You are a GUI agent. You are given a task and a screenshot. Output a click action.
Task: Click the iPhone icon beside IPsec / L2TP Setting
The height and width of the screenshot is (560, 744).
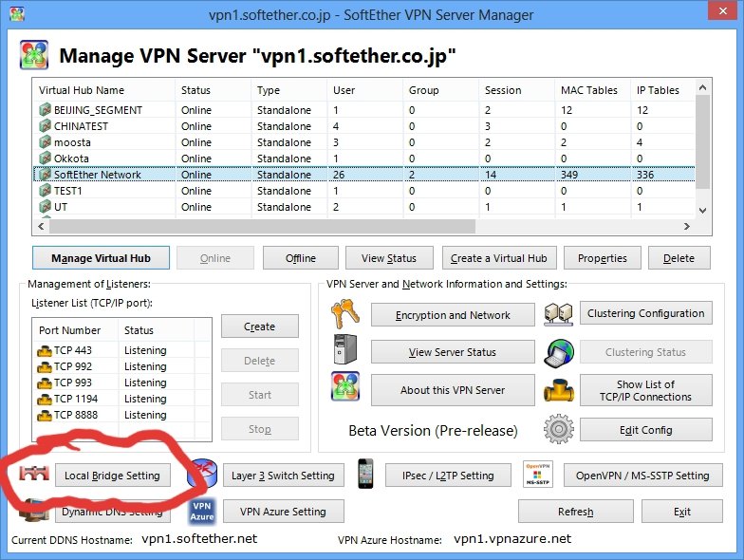coord(364,473)
